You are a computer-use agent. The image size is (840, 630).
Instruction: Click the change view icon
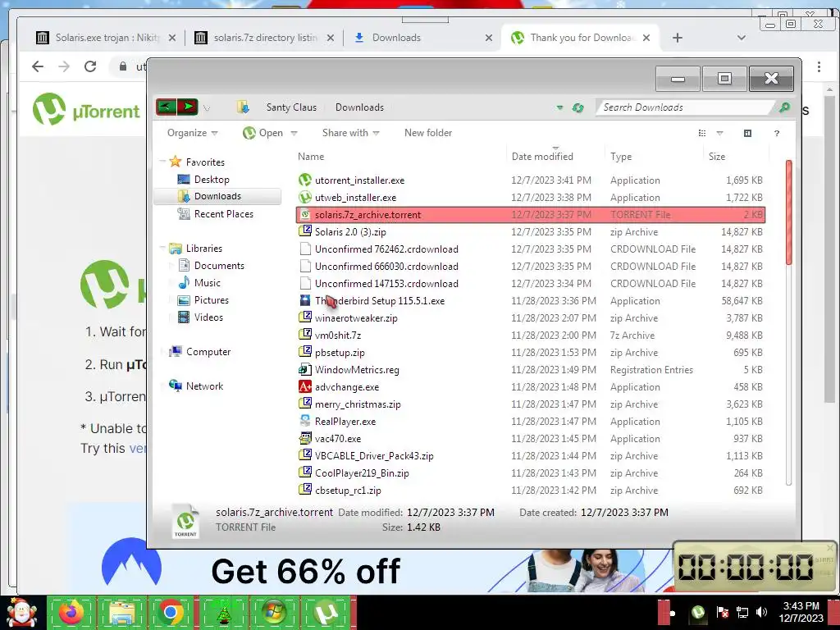point(702,133)
